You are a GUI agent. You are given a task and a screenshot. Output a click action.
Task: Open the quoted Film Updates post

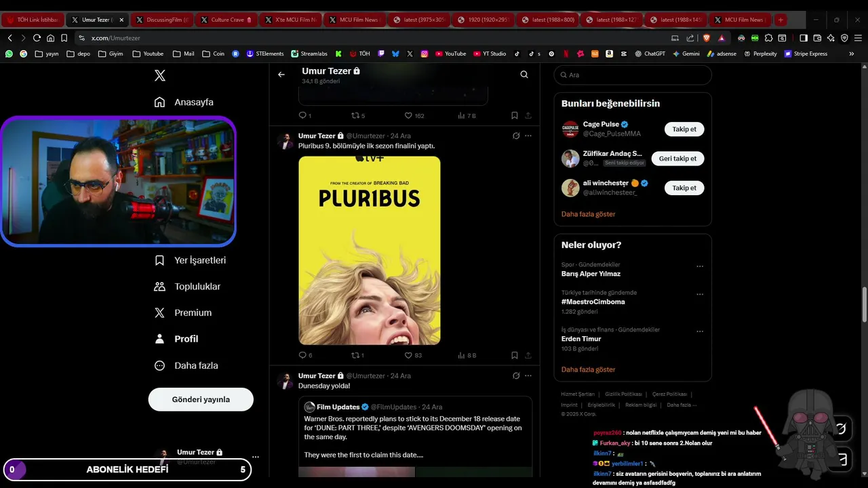pyautogui.click(x=416, y=436)
